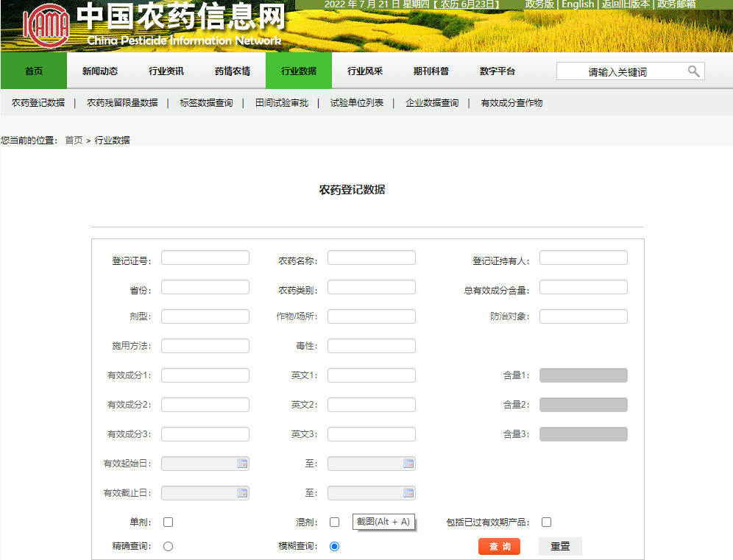Screen dimensions: 733x560
Task: Open the English version link
Action: pyautogui.click(x=578, y=4)
